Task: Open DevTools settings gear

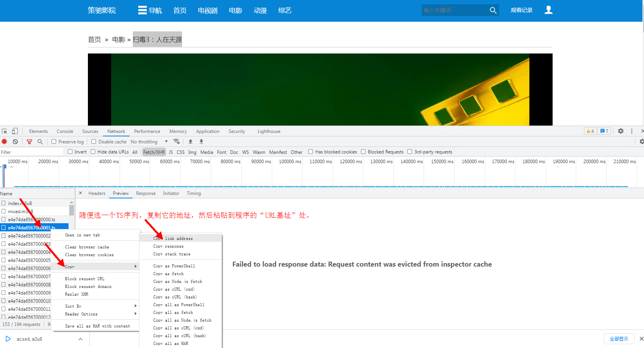Action: 620,131
